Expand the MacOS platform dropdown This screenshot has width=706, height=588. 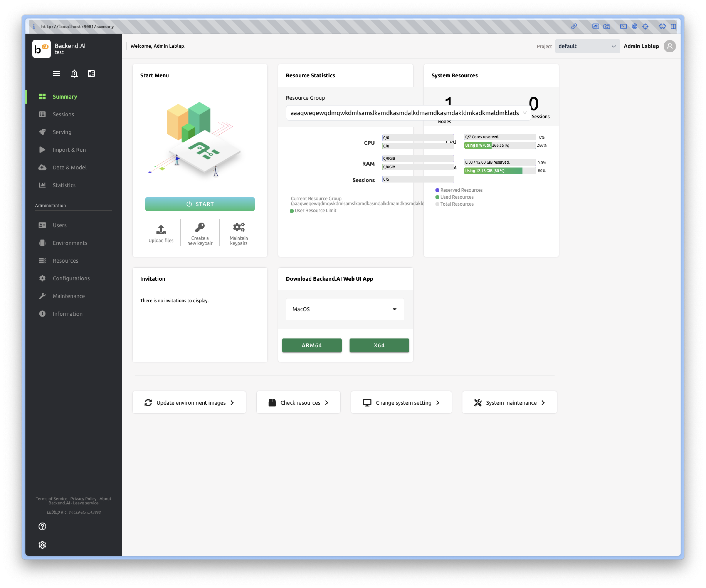(x=345, y=309)
